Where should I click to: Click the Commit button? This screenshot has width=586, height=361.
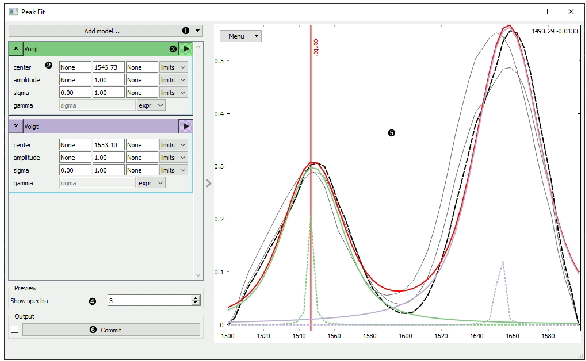click(111, 330)
